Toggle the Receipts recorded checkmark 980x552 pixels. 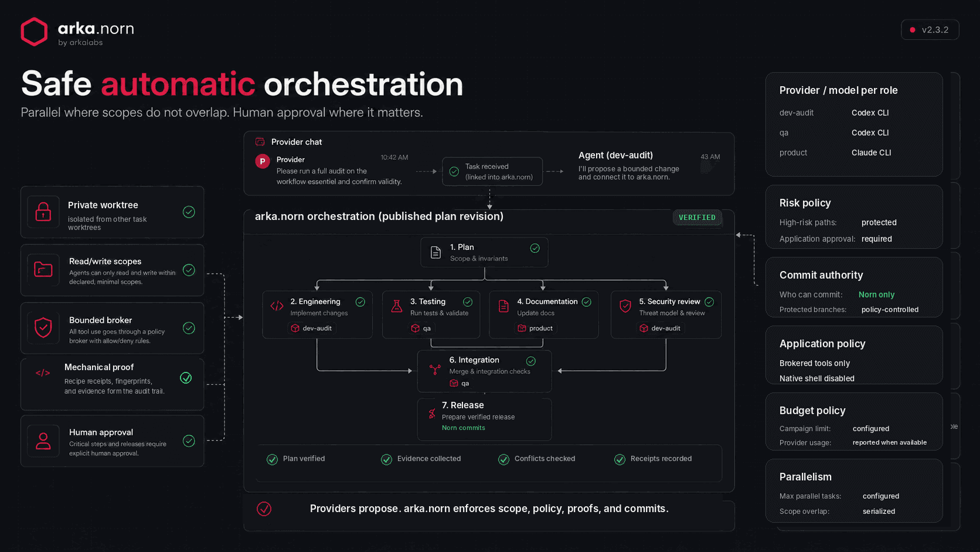(620, 459)
